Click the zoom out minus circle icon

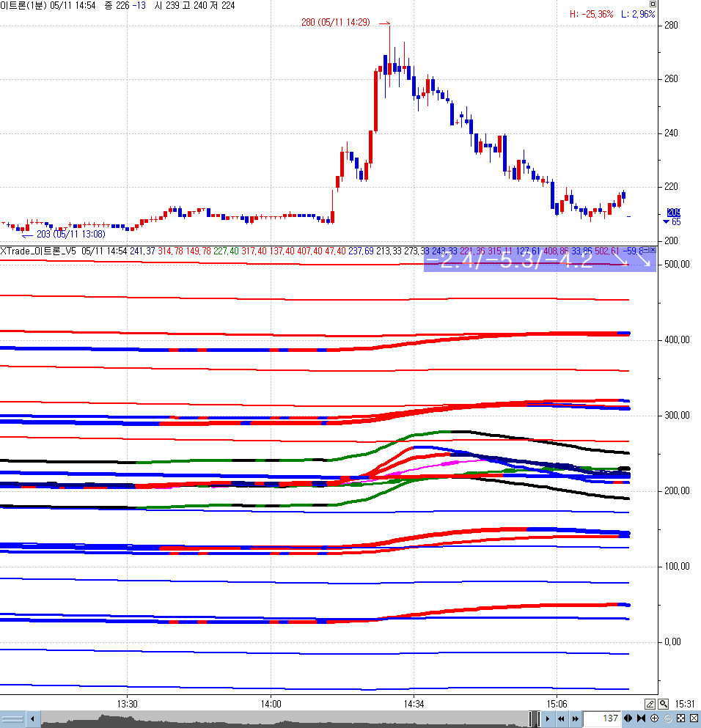click(667, 718)
